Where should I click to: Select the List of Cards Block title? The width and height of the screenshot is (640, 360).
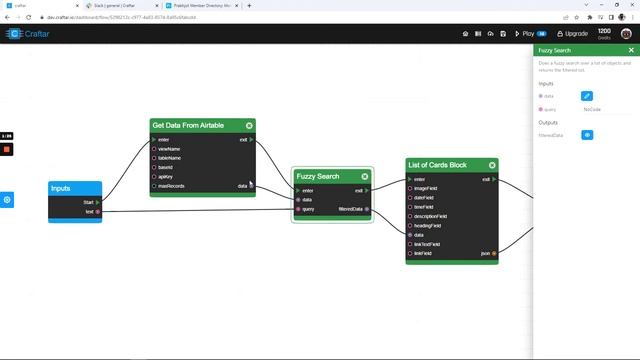click(437, 165)
